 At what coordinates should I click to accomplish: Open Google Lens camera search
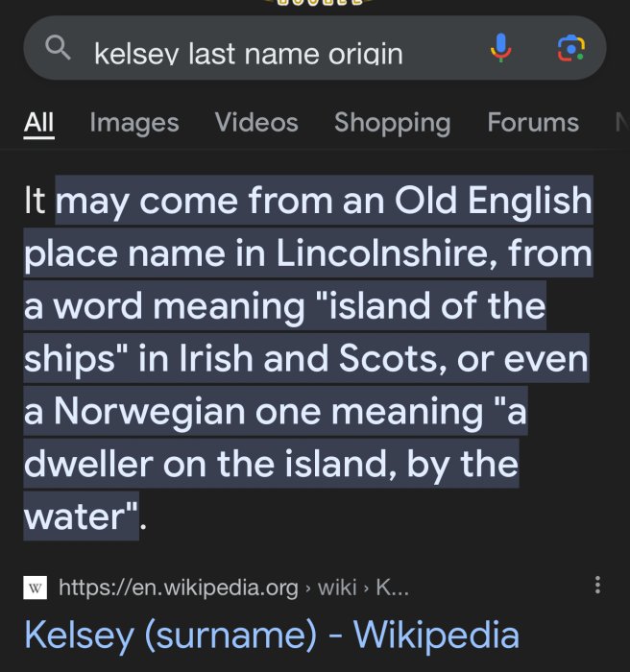coord(571,48)
